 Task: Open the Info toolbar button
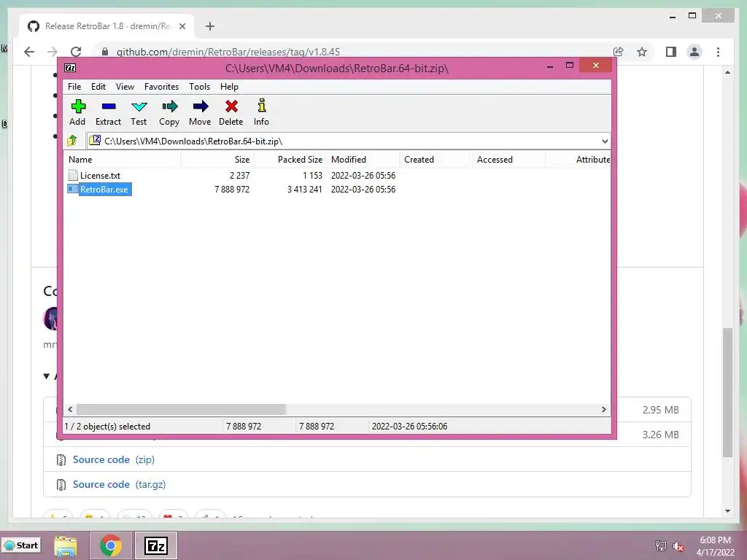tap(262, 112)
